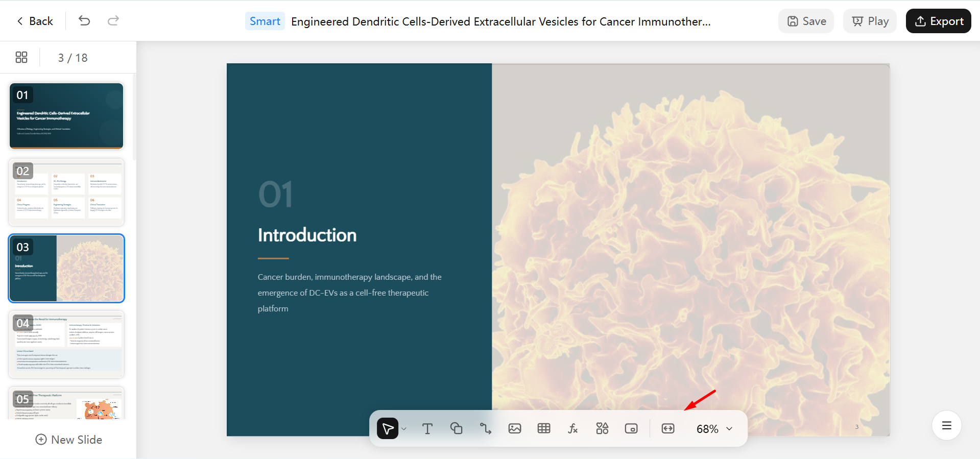Image resolution: width=980 pixels, height=459 pixels.
Task: Export the presentation
Action: pyautogui.click(x=939, y=21)
